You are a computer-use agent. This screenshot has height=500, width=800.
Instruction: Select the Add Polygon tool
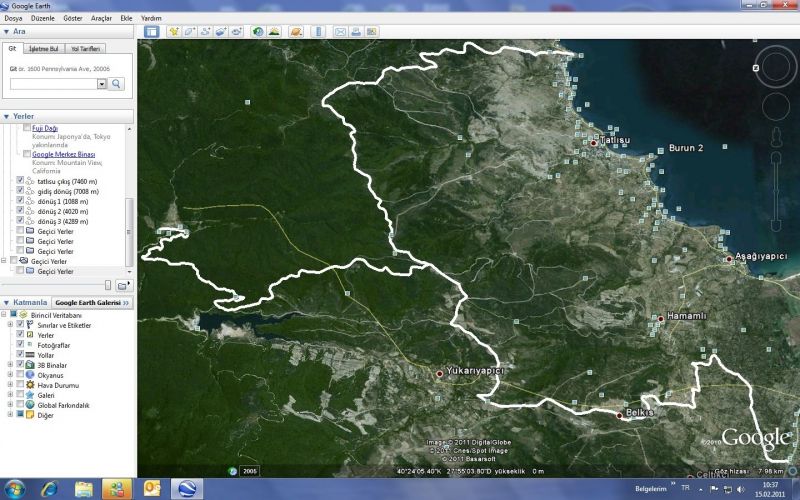[189, 31]
